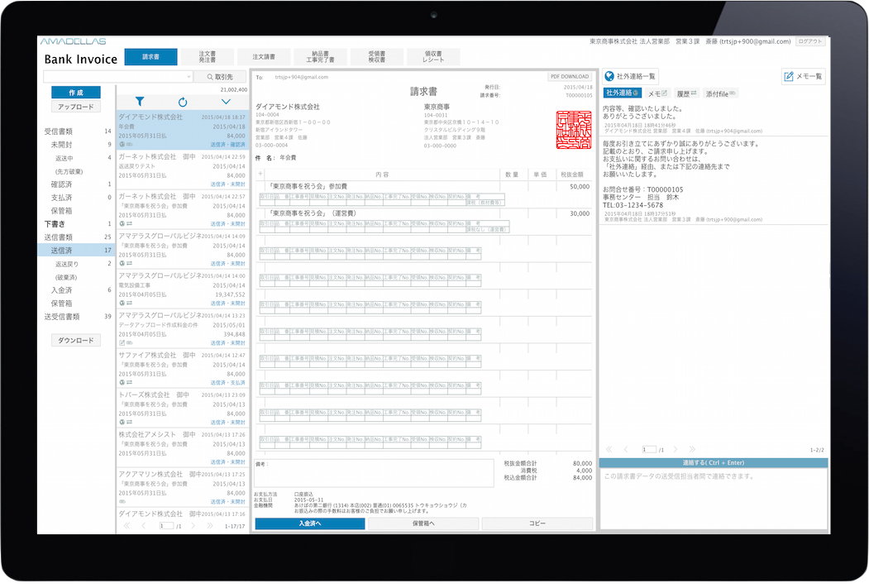The height and width of the screenshot is (588, 869).
Task: Go to next page of invoice list
Action: tap(193, 526)
